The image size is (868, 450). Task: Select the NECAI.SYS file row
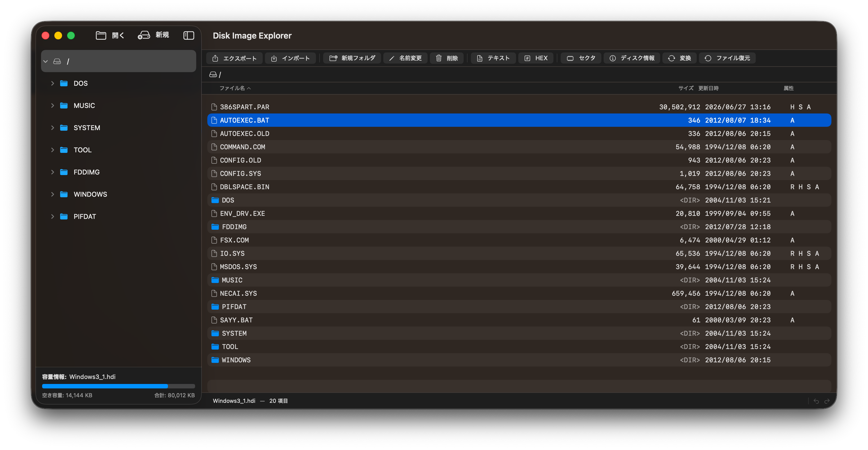519,294
